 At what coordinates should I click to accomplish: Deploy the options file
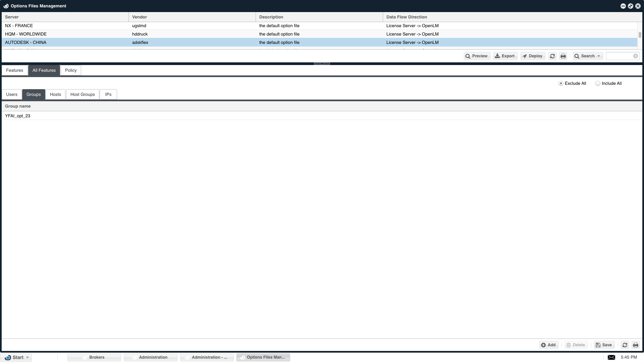point(532,56)
